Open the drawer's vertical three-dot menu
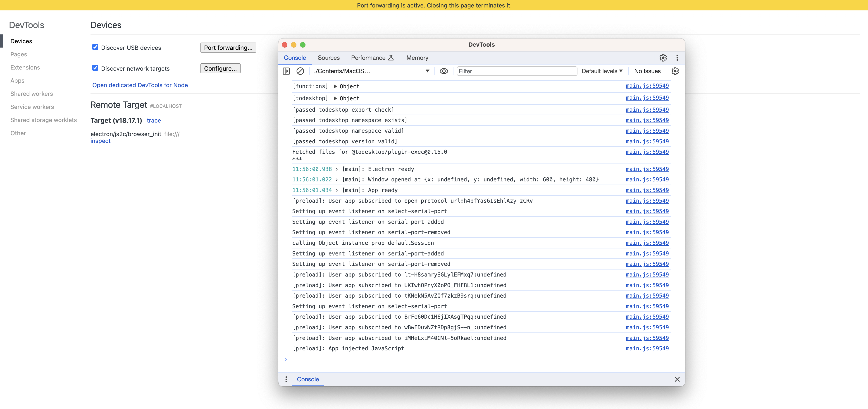The width and height of the screenshot is (868, 409). pos(286,379)
